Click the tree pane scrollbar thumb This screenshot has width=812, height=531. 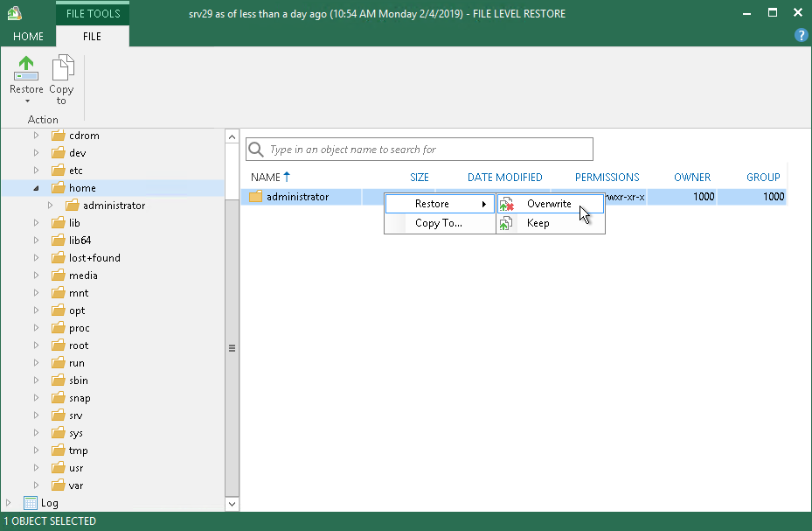[232, 347]
